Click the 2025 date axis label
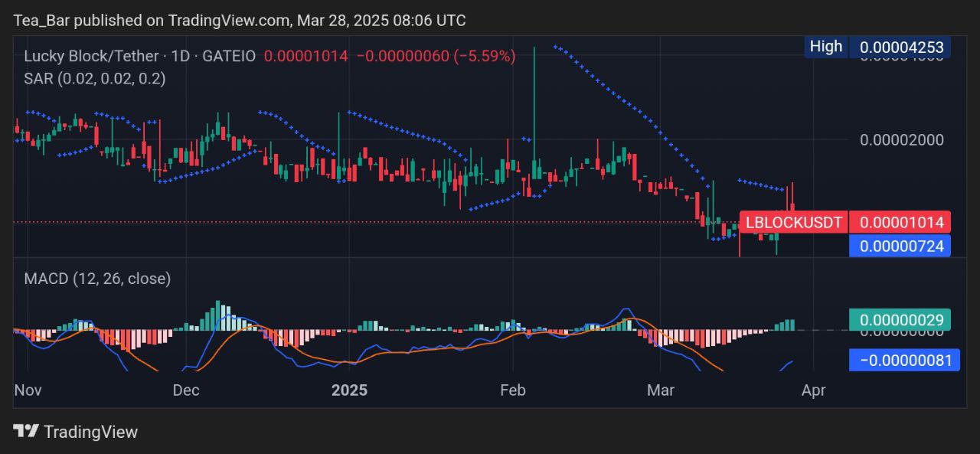Screen dimensions: 980x454 click(349, 390)
